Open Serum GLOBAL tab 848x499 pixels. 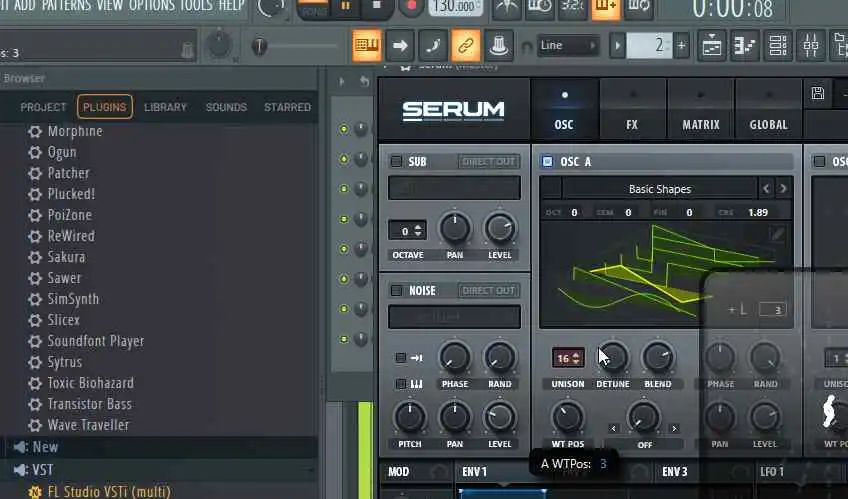(x=768, y=110)
